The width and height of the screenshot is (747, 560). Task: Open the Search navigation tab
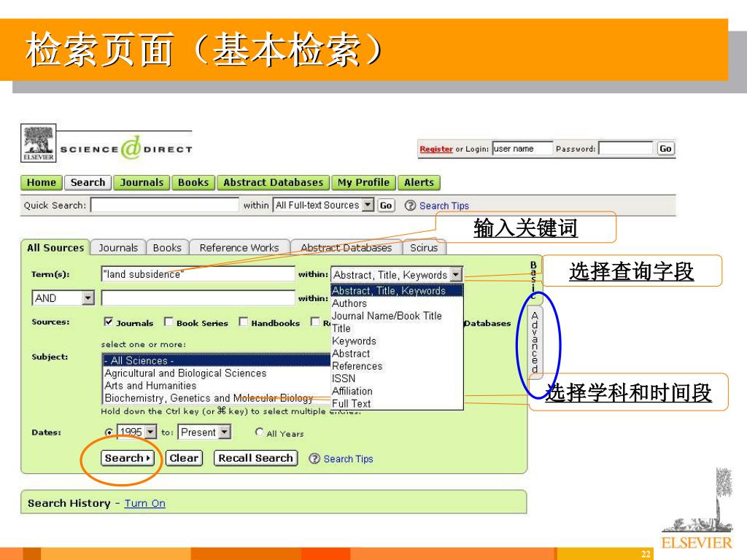(x=88, y=182)
